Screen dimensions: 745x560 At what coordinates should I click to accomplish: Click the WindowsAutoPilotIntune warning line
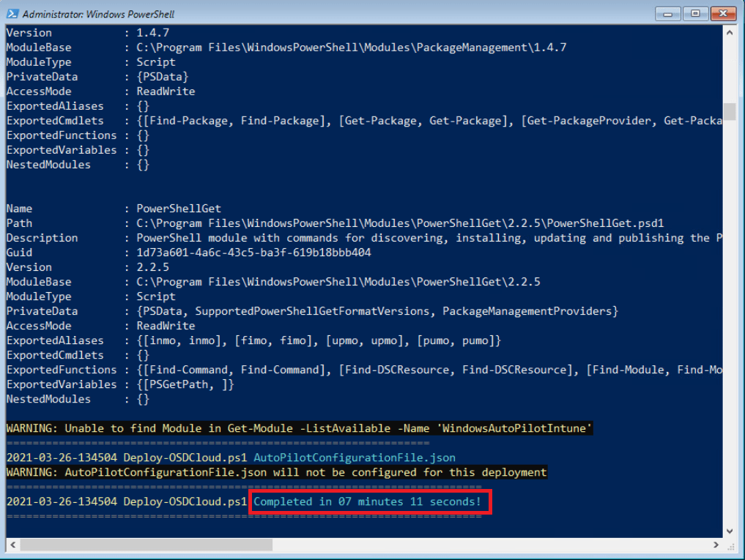[299, 428]
